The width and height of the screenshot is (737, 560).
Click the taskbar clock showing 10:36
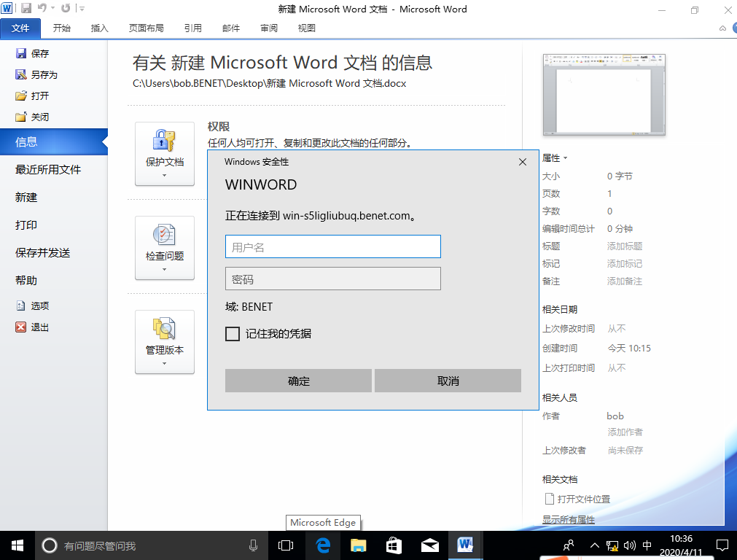681,545
